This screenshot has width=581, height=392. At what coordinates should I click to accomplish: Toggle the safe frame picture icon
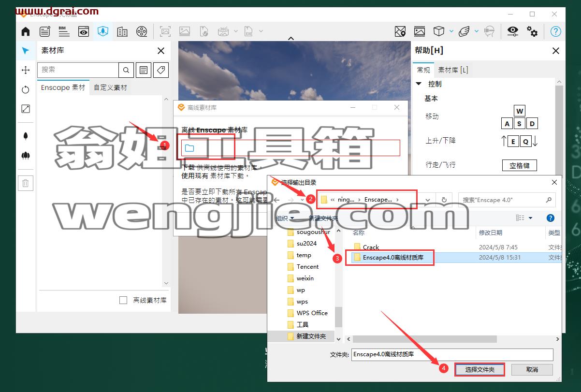420,32
